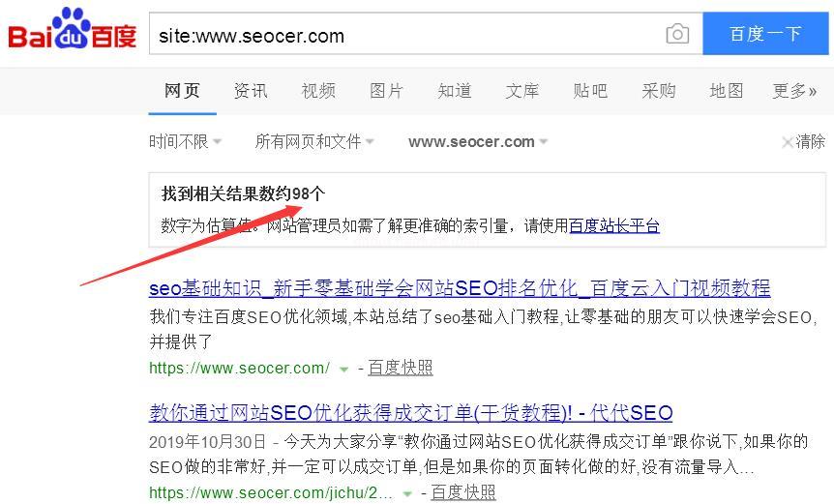This screenshot has width=834, height=504.
Task: Expand the www.seocer.com site filter dropdown
Action: pos(478,142)
